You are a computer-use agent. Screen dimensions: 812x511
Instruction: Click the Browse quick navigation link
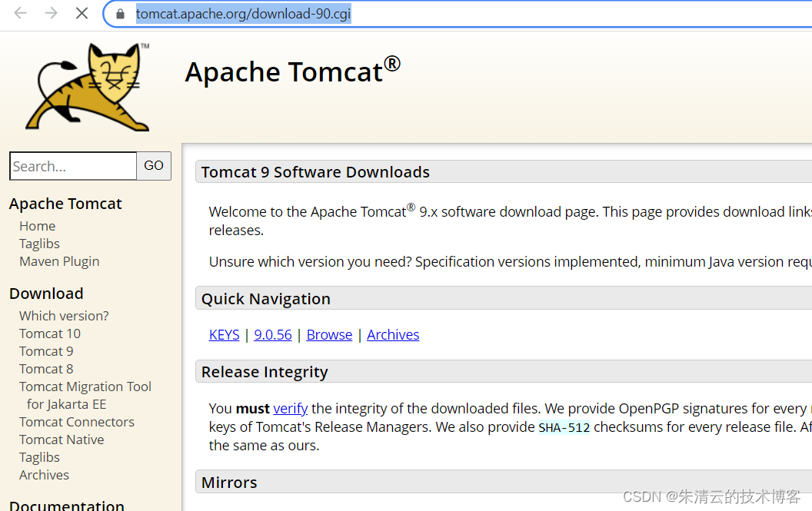click(x=329, y=335)
